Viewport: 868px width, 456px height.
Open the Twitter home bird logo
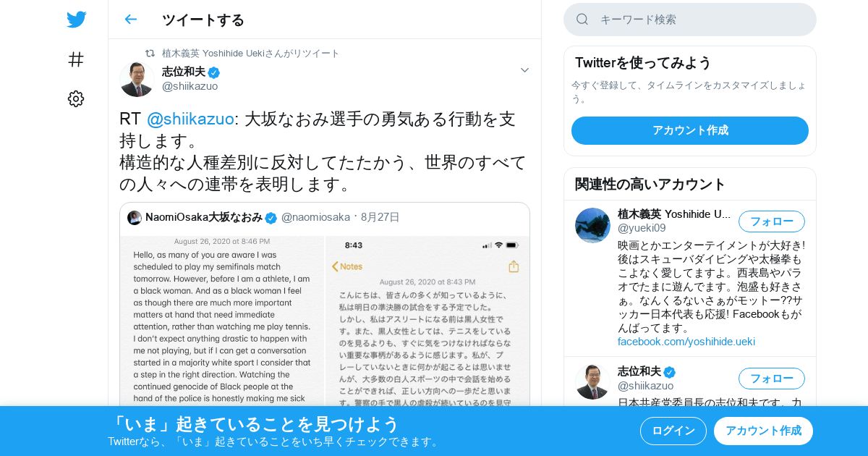[x=76, y=20]
